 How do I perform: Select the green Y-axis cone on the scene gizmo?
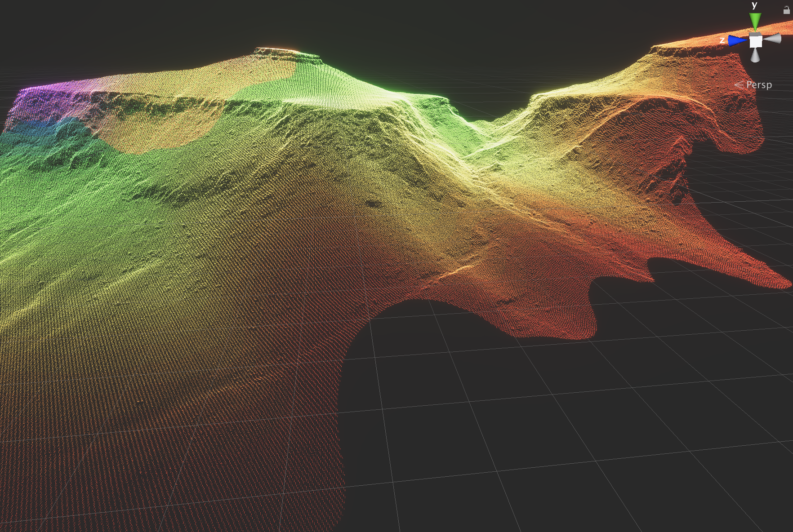(754, 20)
